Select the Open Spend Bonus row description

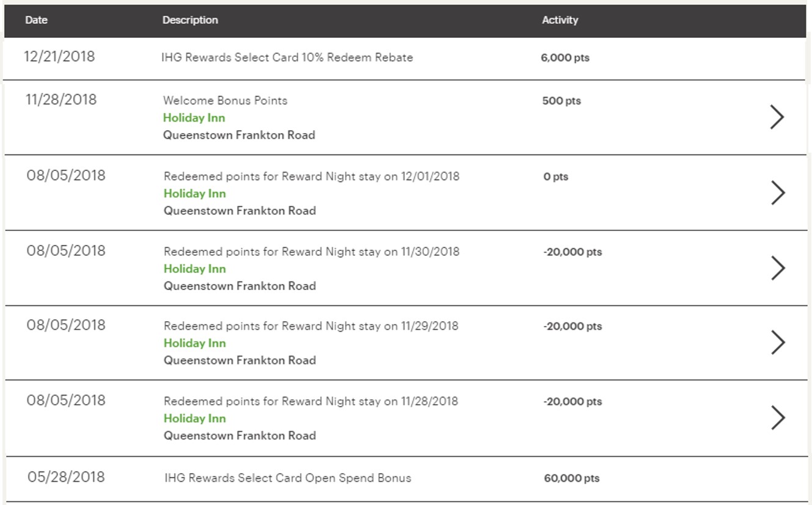pos(287,478)
